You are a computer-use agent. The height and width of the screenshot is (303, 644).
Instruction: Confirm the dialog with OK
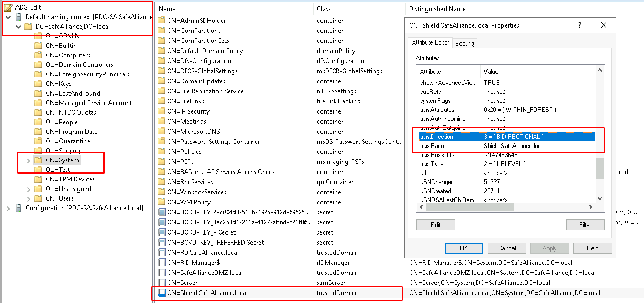(464, 248)
